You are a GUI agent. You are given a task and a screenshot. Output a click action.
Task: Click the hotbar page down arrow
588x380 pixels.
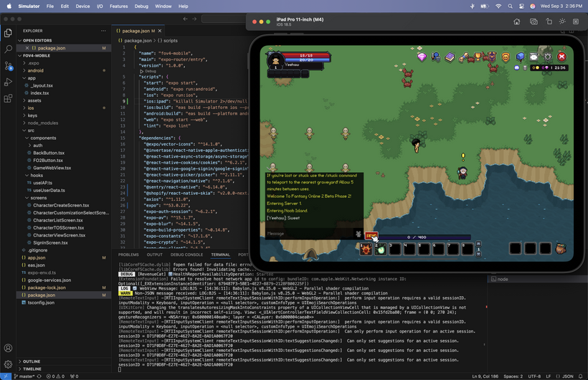coord(478,255)
